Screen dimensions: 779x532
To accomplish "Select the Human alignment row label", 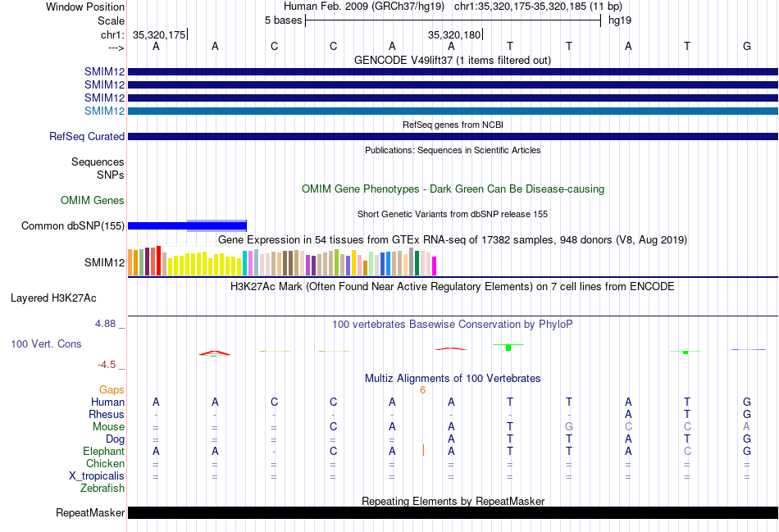I will coord(107,402).
